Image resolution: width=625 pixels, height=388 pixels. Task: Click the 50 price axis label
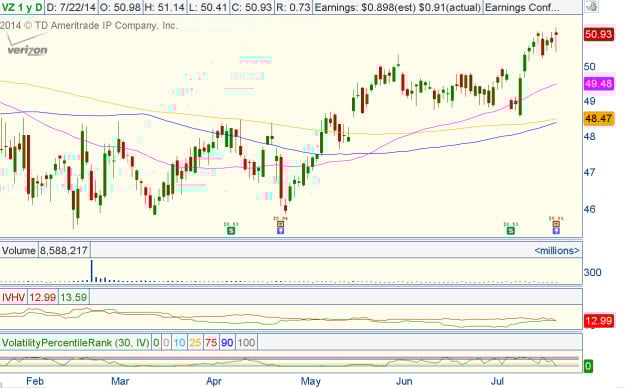click(x=590, y=66)
